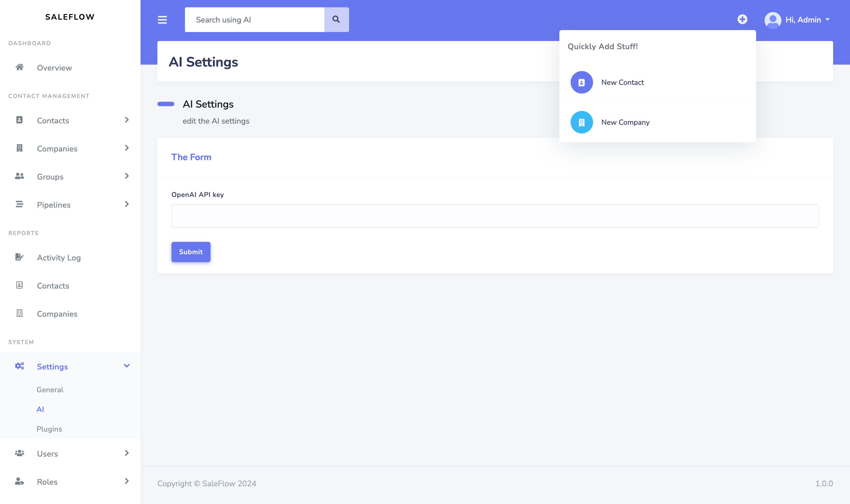Image resolution: width=850 pixels, height=504 pixels.
Task: Click the OpenAI API key label
Action: point(198,195)
